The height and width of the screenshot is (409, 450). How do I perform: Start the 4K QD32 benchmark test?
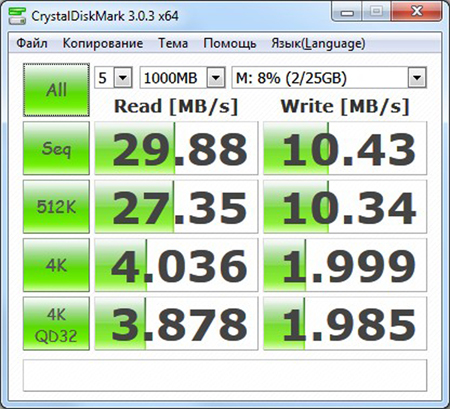tap(56, 324)
